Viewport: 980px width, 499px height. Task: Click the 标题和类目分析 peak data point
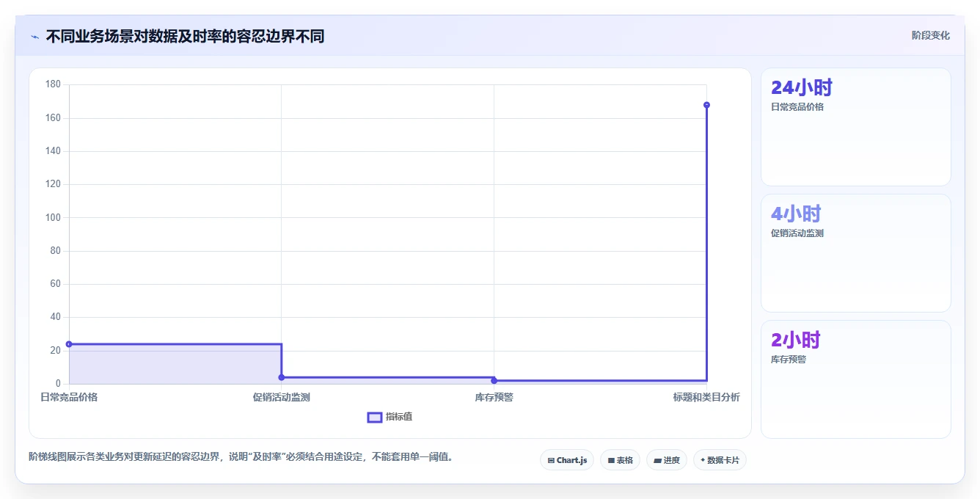pos(706,105)
